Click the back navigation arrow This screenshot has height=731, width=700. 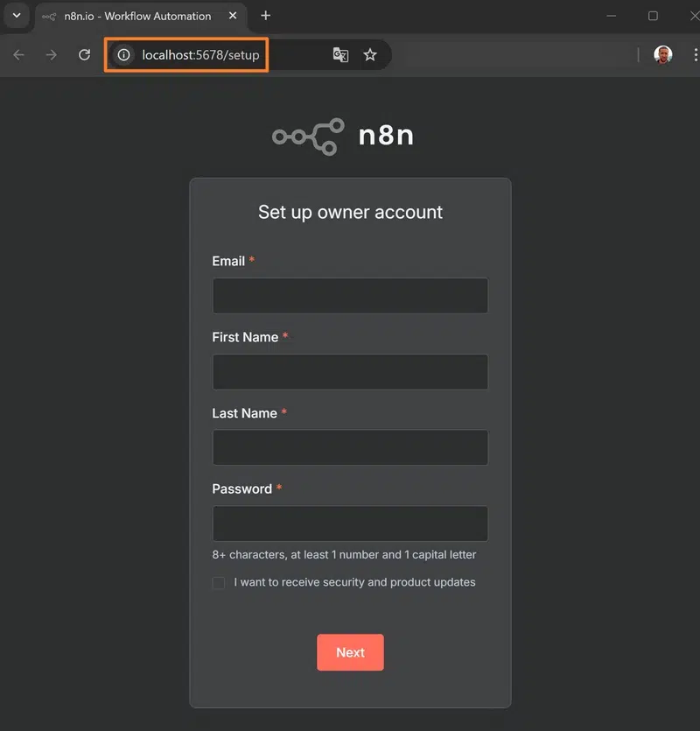coord(18,54)
